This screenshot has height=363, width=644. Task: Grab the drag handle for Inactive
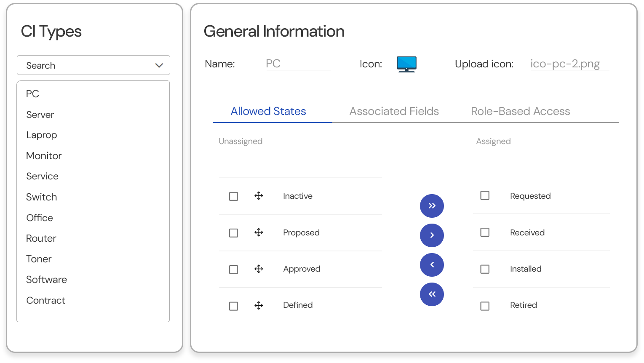[259, 196]
